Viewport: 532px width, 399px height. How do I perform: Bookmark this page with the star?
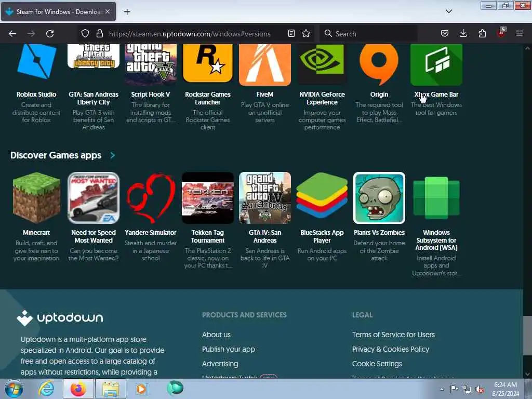306,33
